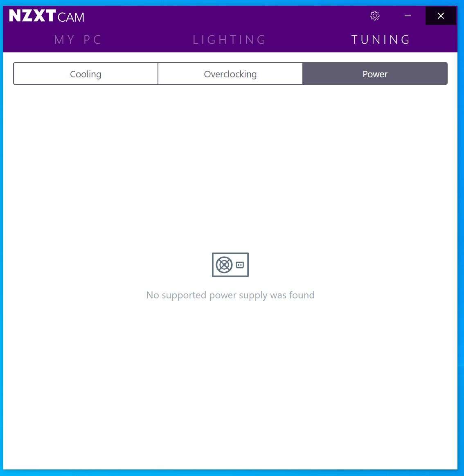The image size is (464, 476).
Task: Open the Overclocking sub-tab
Action: click(x=230, y=74)
